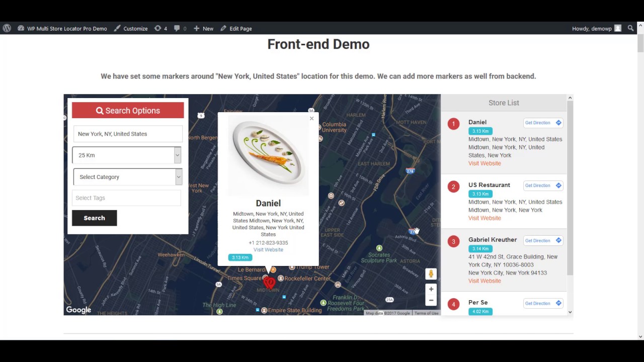Open WP Multi Store Locator Pro Demo site menu
Screen dimensions: 644x362
tap(62, 29)
